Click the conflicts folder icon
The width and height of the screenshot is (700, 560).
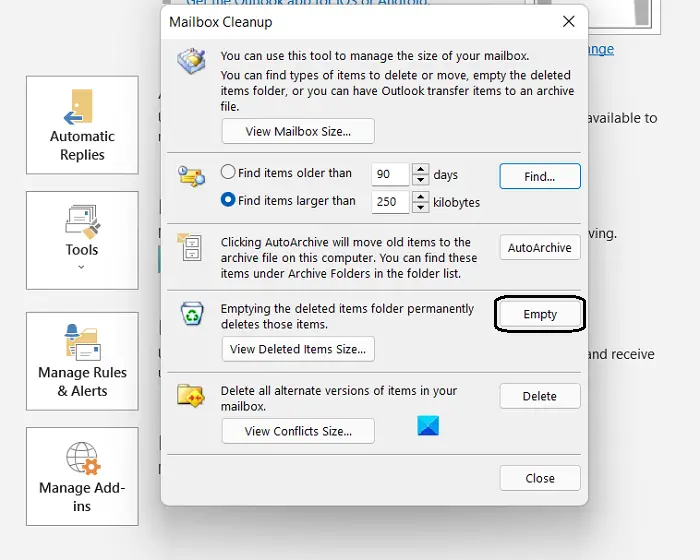click(x=191, y=395)
